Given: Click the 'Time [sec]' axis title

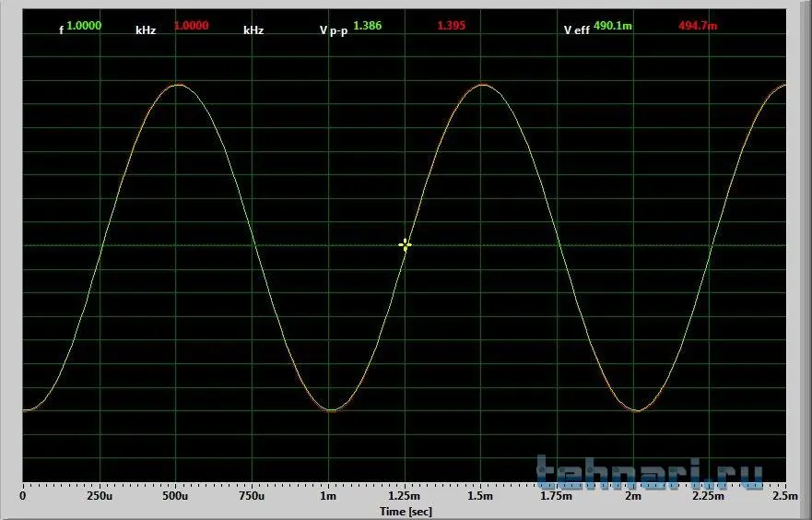Looking at the screenshot, I should [406, 512].
